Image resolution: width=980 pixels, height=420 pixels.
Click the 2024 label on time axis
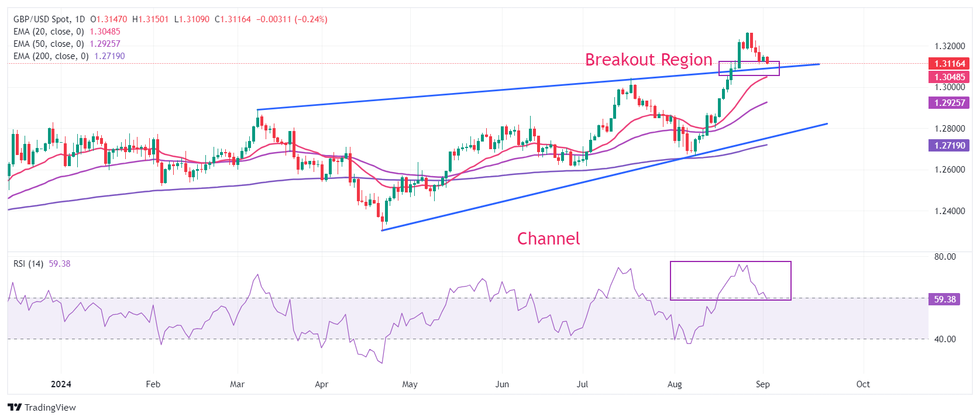pos(61,384)
